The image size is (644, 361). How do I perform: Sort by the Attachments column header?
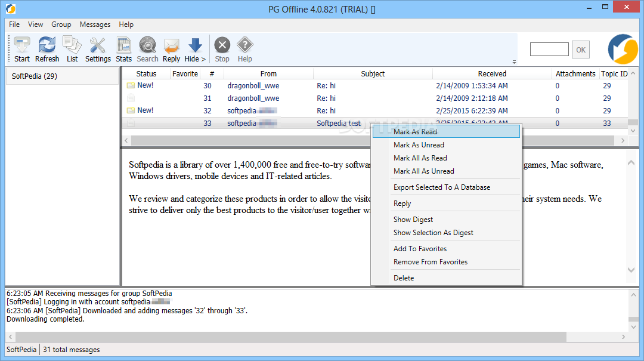pyautogui.click(x=575, y=73)
